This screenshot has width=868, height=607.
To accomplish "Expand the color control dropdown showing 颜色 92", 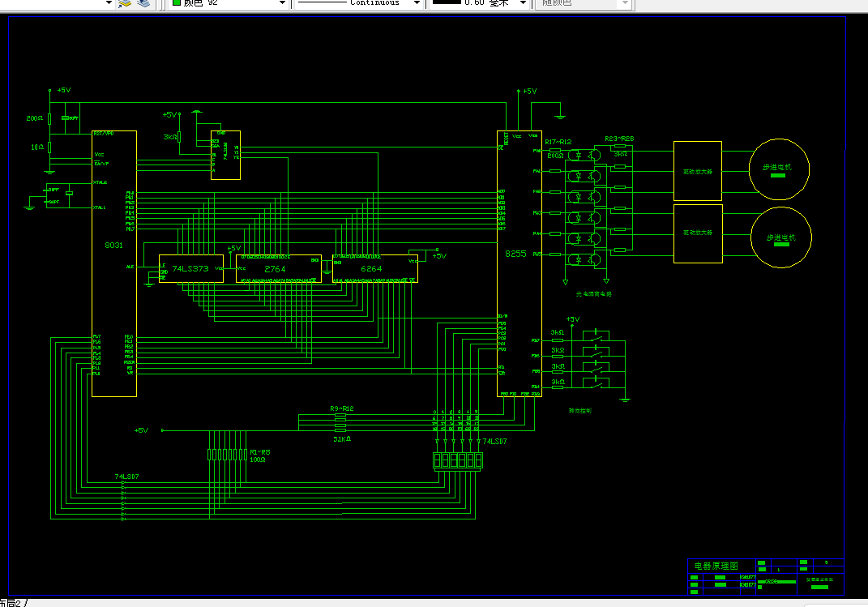I will coord(282,2).
